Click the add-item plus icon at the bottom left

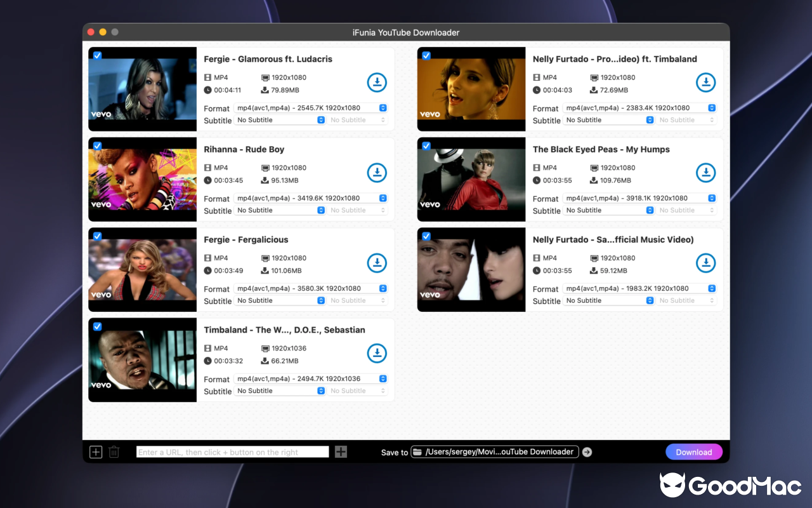click(x=96, y=452)
